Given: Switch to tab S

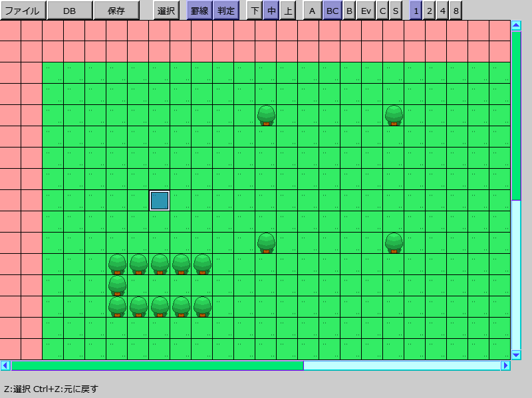Looking at the screenshot, I should point(396,11).
